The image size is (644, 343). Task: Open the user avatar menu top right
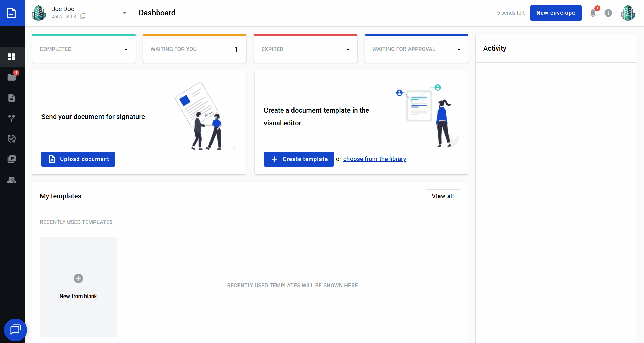628,13
